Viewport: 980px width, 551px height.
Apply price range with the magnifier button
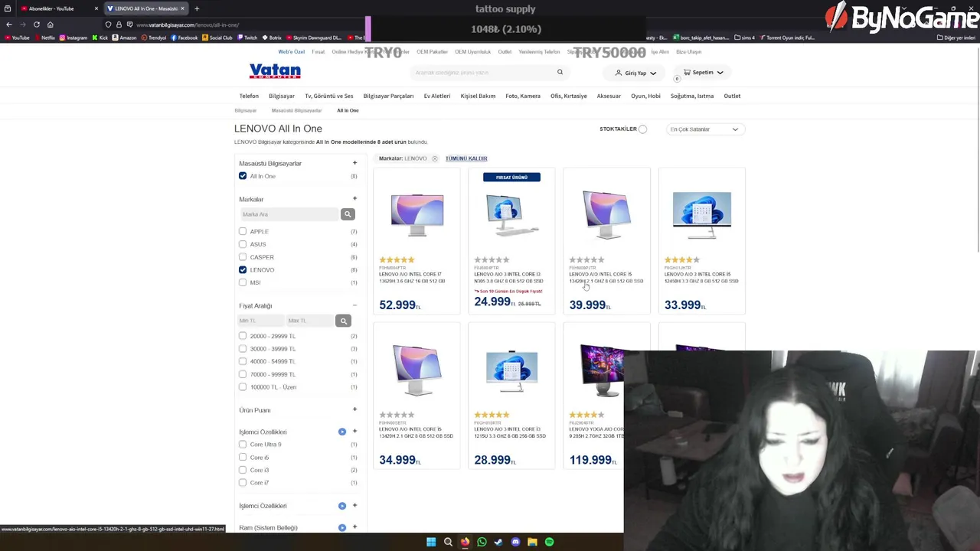point(343,321)
